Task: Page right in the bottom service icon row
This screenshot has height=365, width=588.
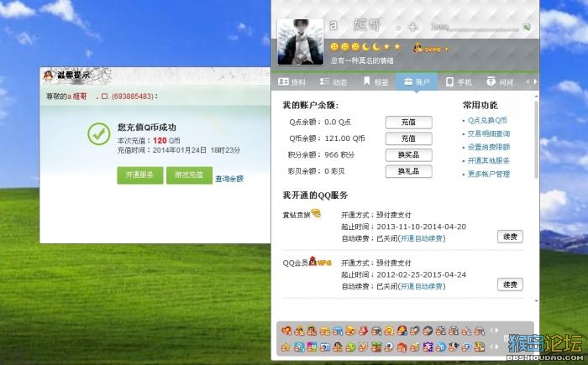Action: point(497,347)
